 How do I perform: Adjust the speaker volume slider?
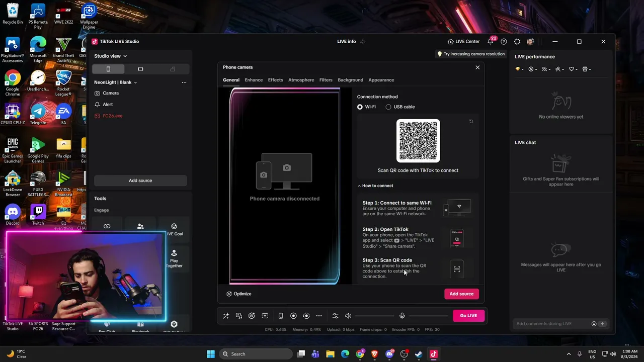click(375, 316)
